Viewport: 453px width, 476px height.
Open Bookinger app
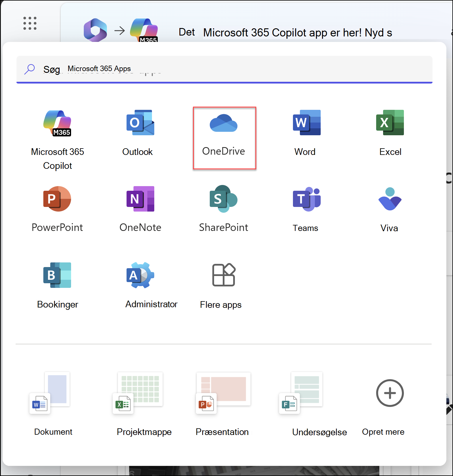tap(57, 286)
